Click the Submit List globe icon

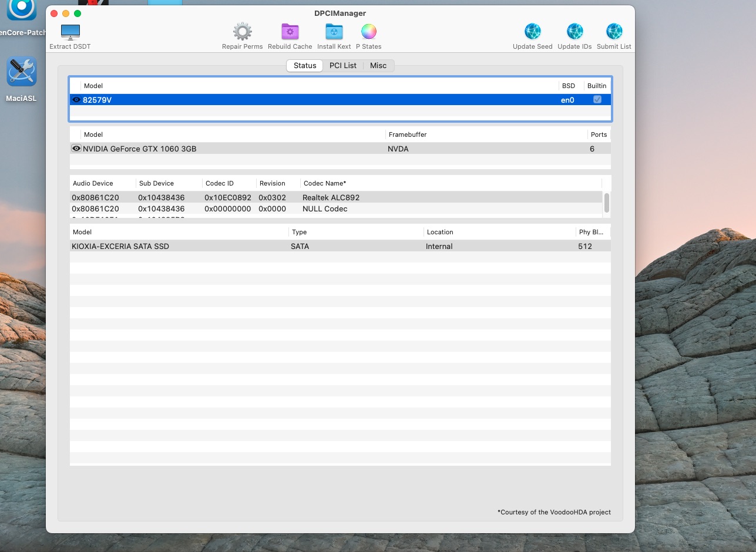(614, 32)
